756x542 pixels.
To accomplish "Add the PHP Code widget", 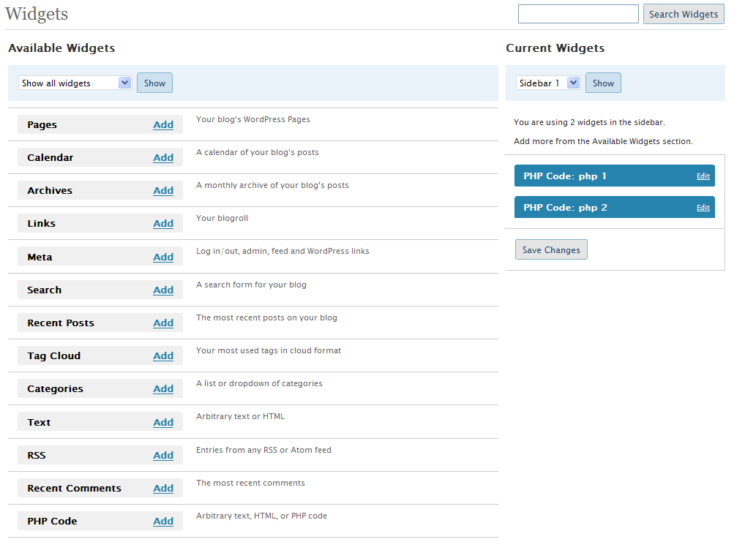I will 163,522.
